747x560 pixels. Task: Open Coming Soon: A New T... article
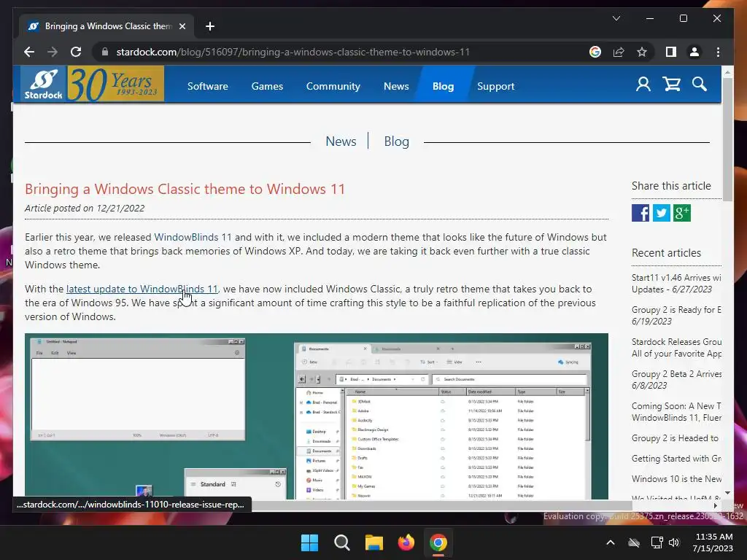[676, 412]
